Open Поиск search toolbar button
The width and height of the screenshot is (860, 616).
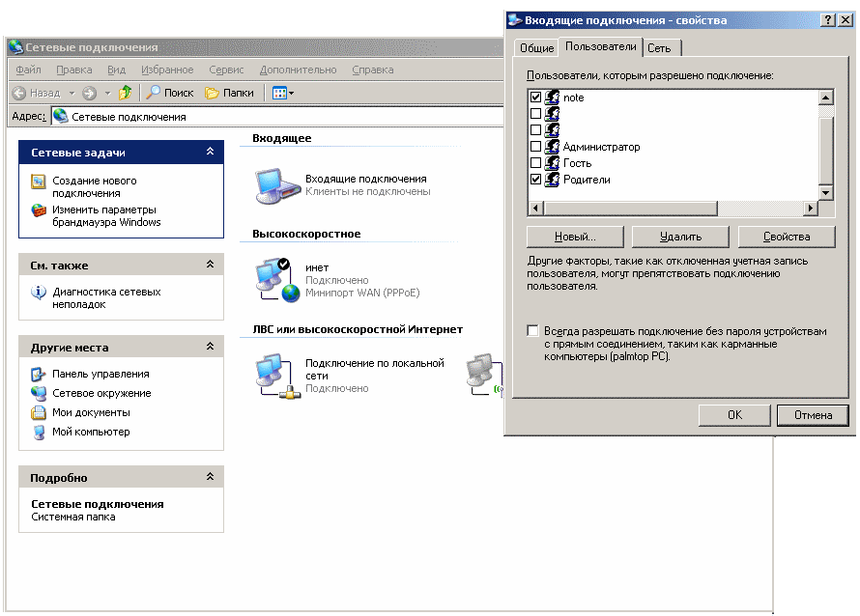coord(170,93)
